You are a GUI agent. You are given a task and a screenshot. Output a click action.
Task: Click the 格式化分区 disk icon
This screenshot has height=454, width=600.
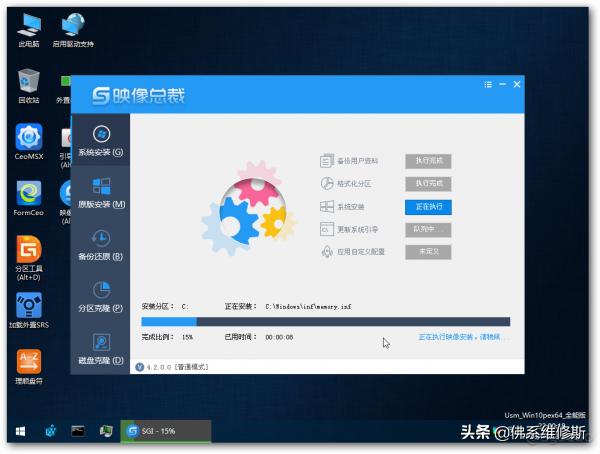[327, 183]
